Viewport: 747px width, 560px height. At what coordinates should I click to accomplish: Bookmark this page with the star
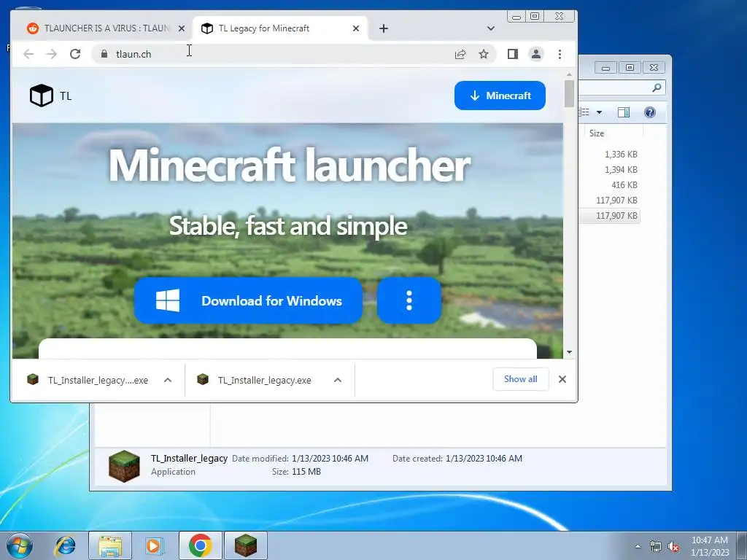[x=484, y=54]
